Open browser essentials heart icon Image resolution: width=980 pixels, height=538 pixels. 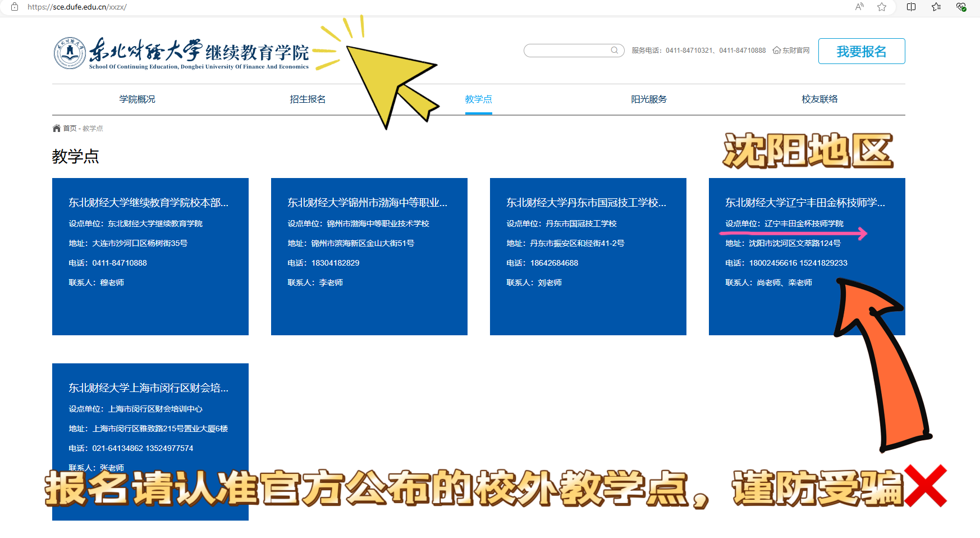[x=961, y=7]
